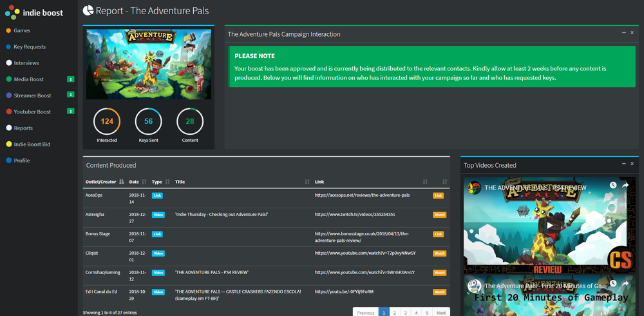Click the acesops.net review URL
This screenshot has height=316, width=644.
click(x=362, y=195)
